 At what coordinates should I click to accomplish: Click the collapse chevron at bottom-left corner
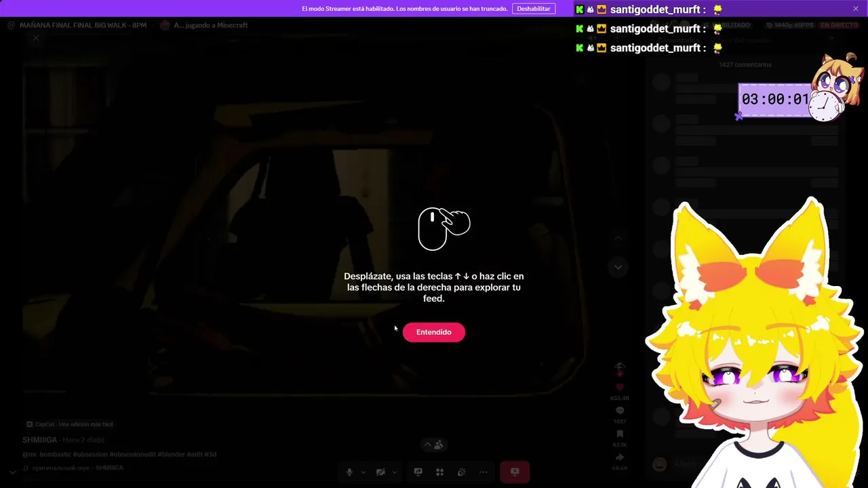[x=12, y=472]
